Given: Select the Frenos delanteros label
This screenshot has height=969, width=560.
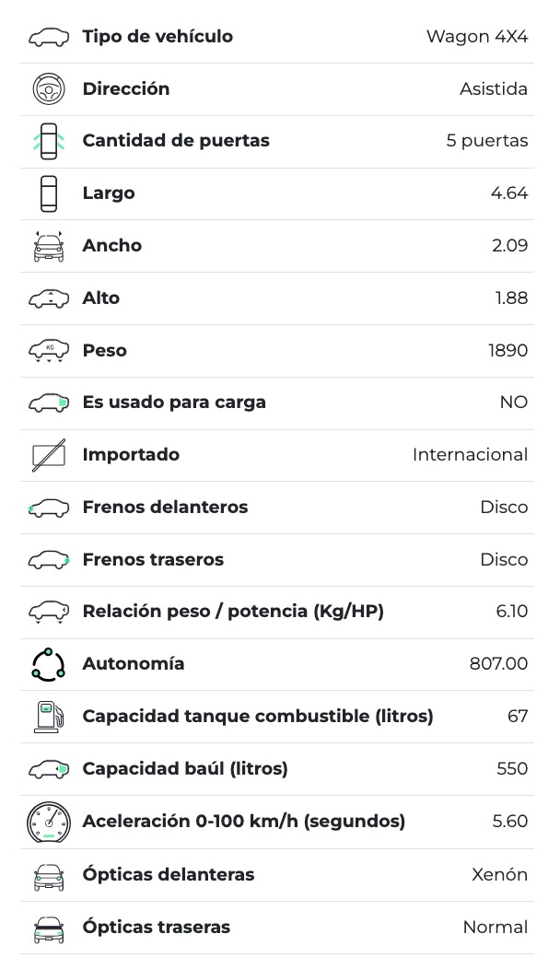Looking at the screenshot, I should click(x=165, y=508).
